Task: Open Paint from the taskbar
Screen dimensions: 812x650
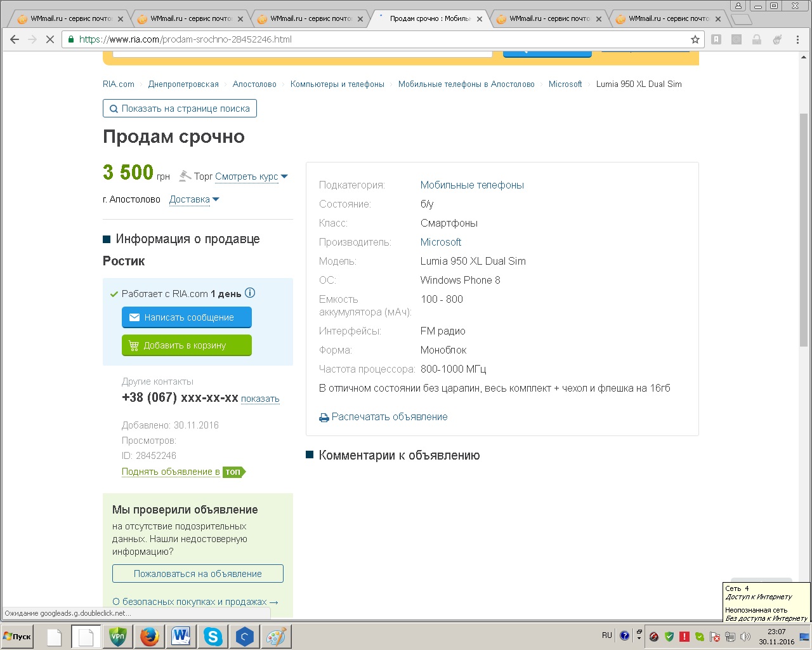Action: [x=277, y=637]
